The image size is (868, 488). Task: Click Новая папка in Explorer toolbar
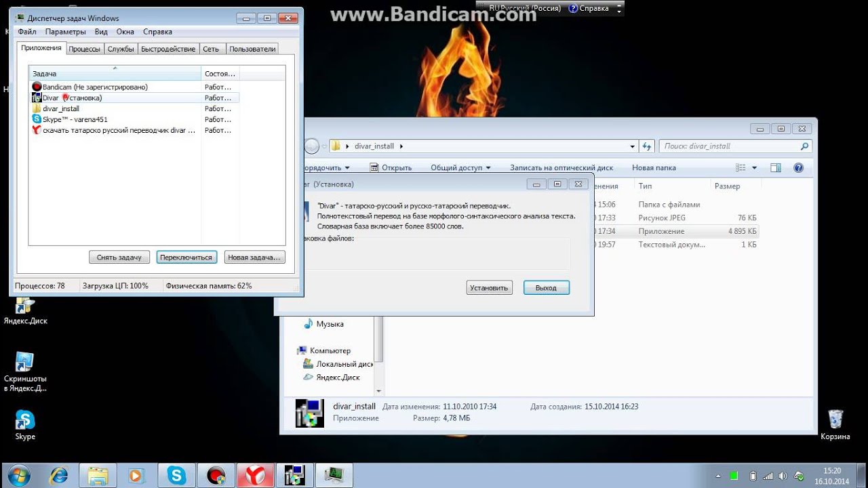tap(654, 168)
